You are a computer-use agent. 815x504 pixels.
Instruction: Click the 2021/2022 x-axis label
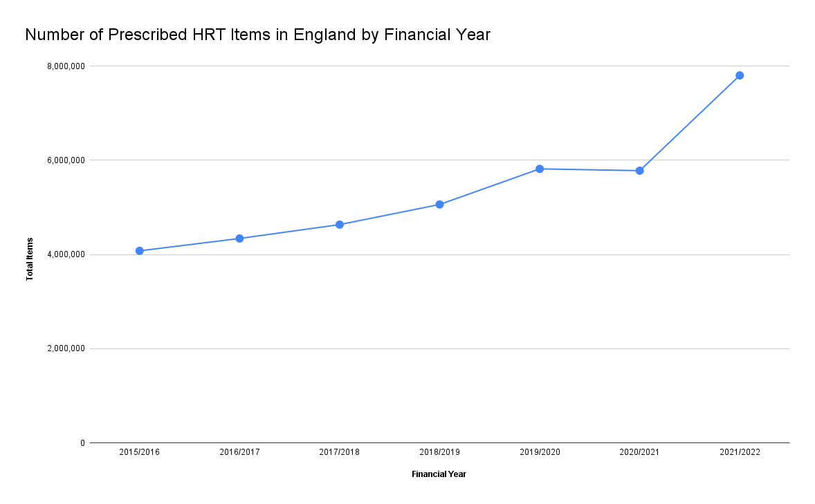[740, 452]
